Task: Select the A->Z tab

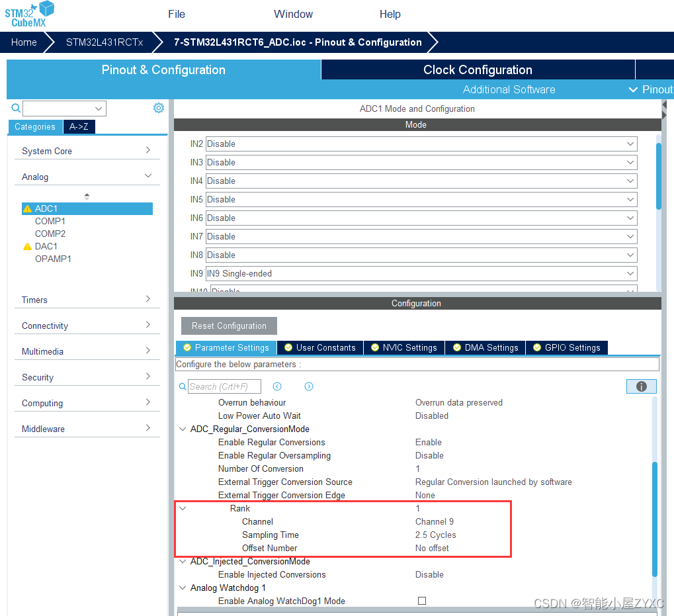Action: pyautogui.click(x=79, y=127)
